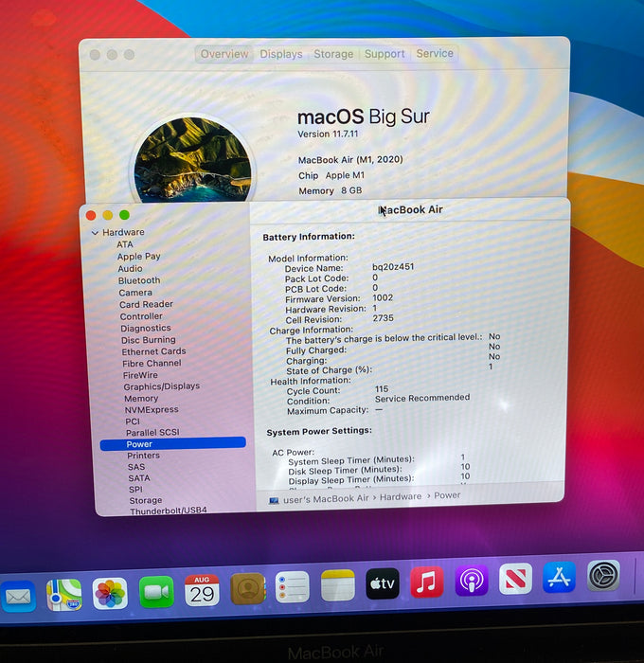Open the Music app in the Dock
Viewport: 644px width, 663px height.
[x=427, y=582]
